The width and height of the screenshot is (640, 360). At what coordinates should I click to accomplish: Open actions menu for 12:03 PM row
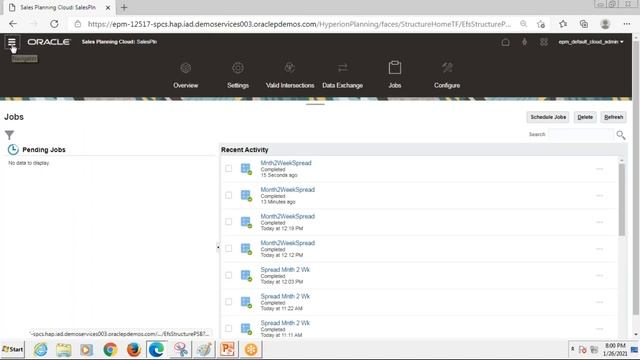coord(599,276)
